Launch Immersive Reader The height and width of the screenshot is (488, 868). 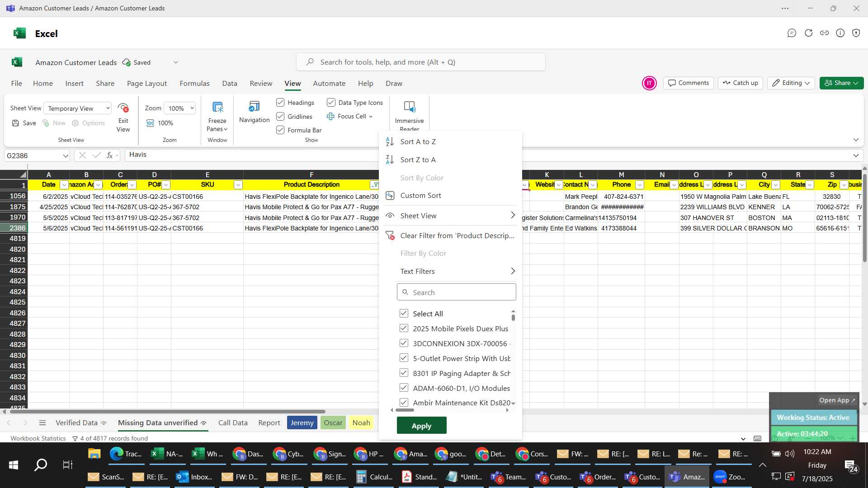(409, 107)
